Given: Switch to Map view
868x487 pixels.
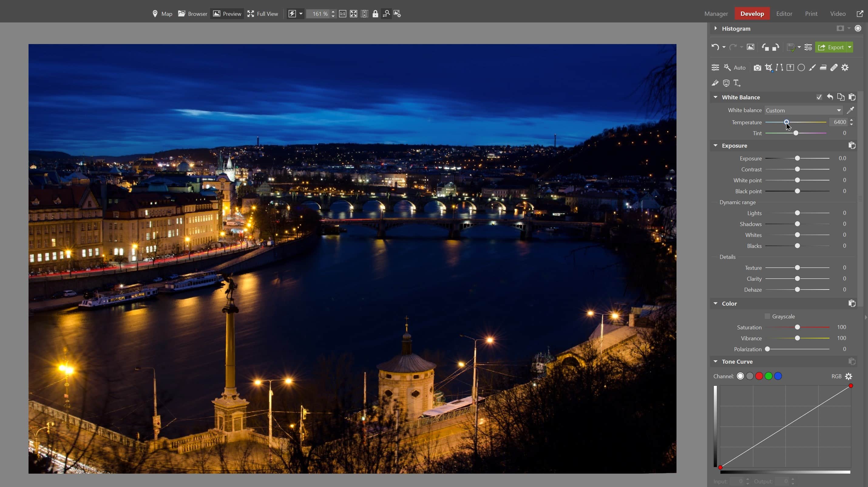Looking at the screenshot, I should pyautogui.click(x=162, y=14).
